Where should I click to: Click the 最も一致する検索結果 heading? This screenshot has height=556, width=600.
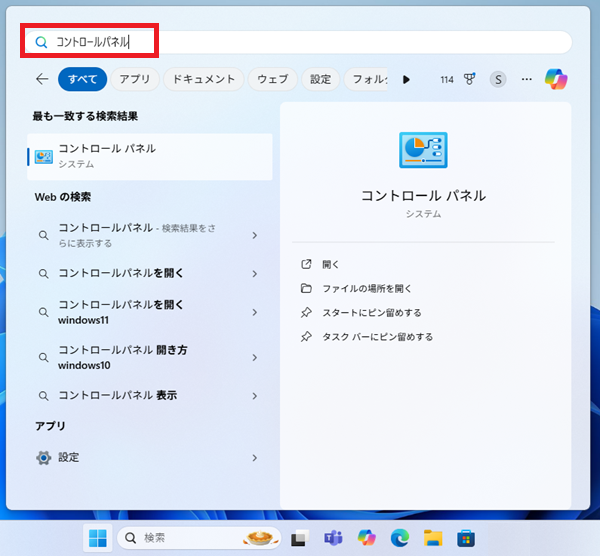(x=85, y=116)
